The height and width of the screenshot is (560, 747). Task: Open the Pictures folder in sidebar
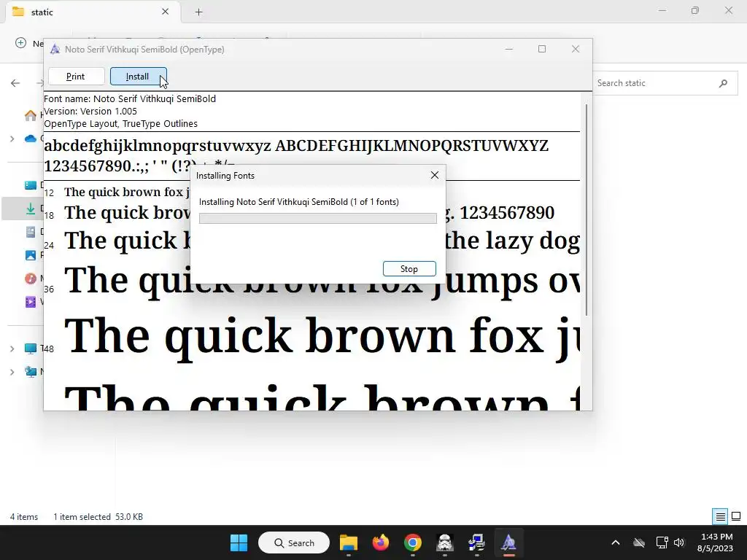click(31, 255)
